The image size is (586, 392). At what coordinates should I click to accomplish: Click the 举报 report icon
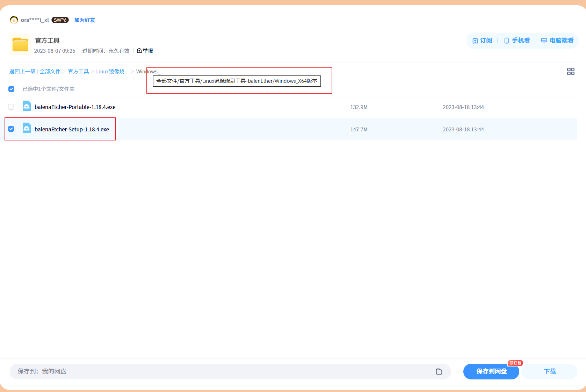139,51
